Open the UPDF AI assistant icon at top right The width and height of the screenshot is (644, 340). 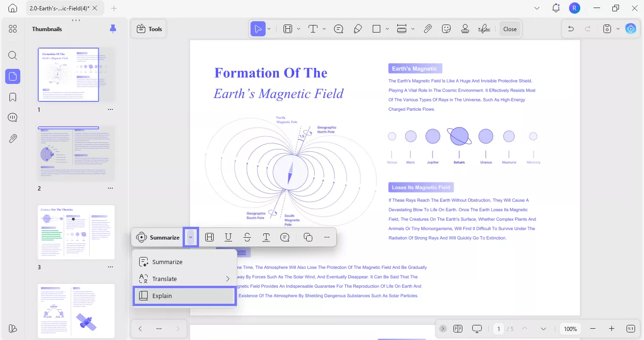[x=630, y=29]
